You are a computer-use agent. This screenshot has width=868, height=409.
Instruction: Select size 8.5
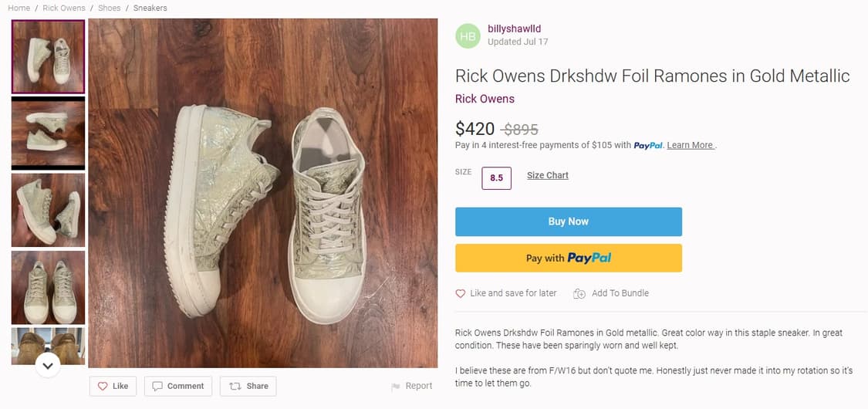[x=496, y=178]
